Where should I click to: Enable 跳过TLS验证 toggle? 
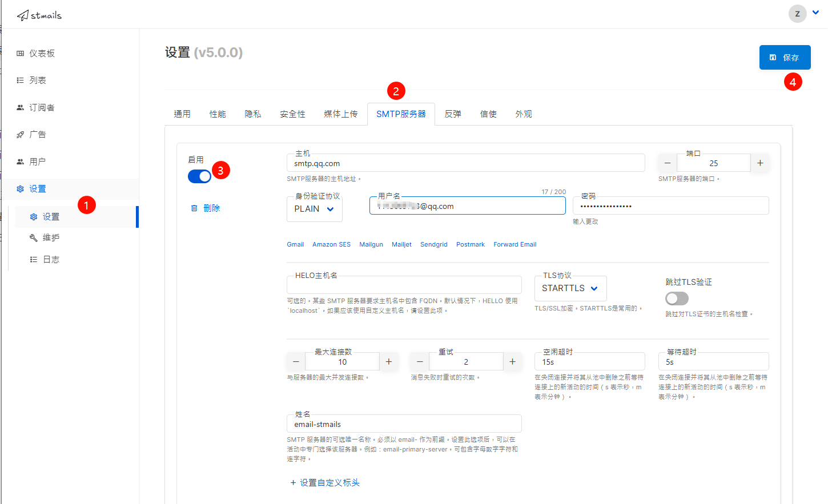pos(677,298)
